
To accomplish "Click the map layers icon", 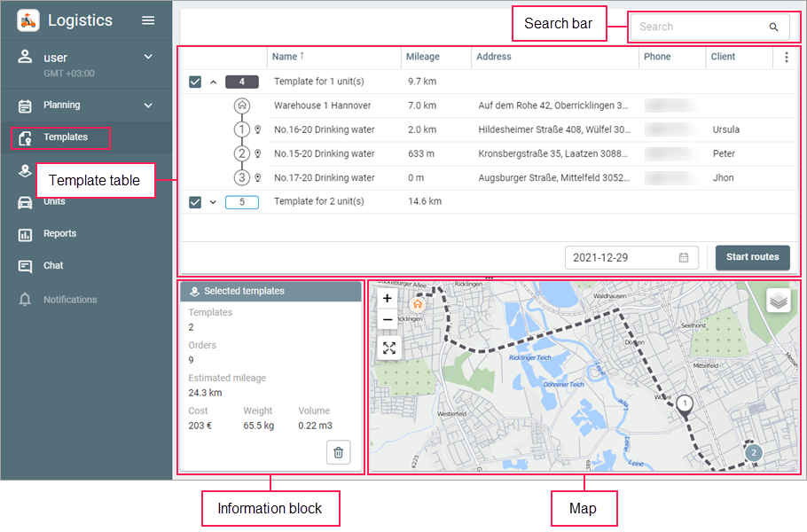I will pos(778,301).
